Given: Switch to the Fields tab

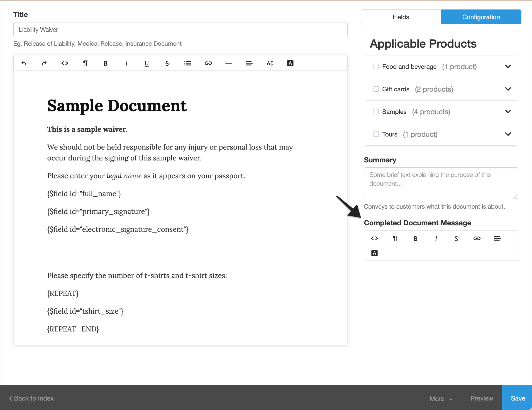Looking at the screenshot, I should pyautogui.click(x=401, y=17).
